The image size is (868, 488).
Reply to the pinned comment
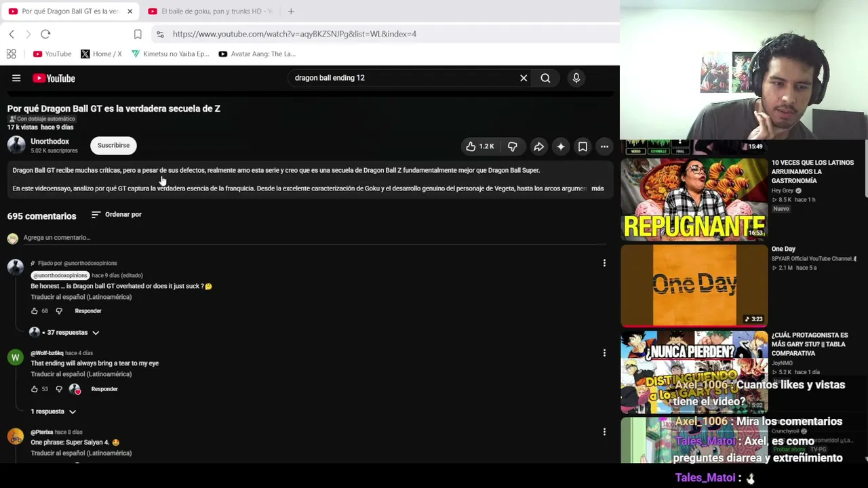[x=88, y=311]
